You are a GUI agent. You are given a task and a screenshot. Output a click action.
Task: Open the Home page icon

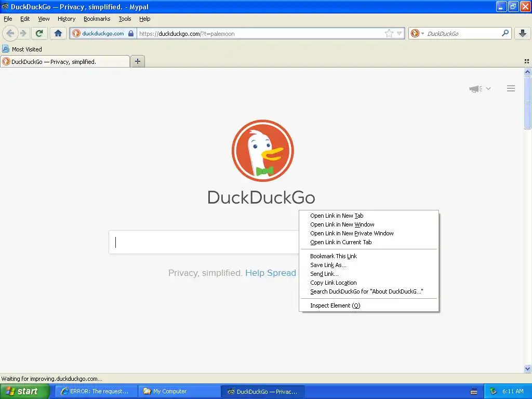(58, 33)
